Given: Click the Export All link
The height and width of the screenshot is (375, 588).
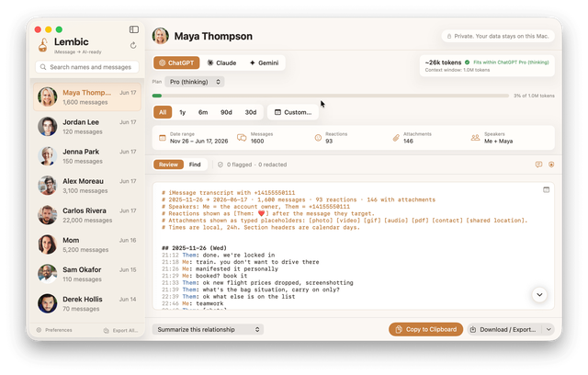Looking at the screenshot, I should pyautogui.click(x=125, y=330).
